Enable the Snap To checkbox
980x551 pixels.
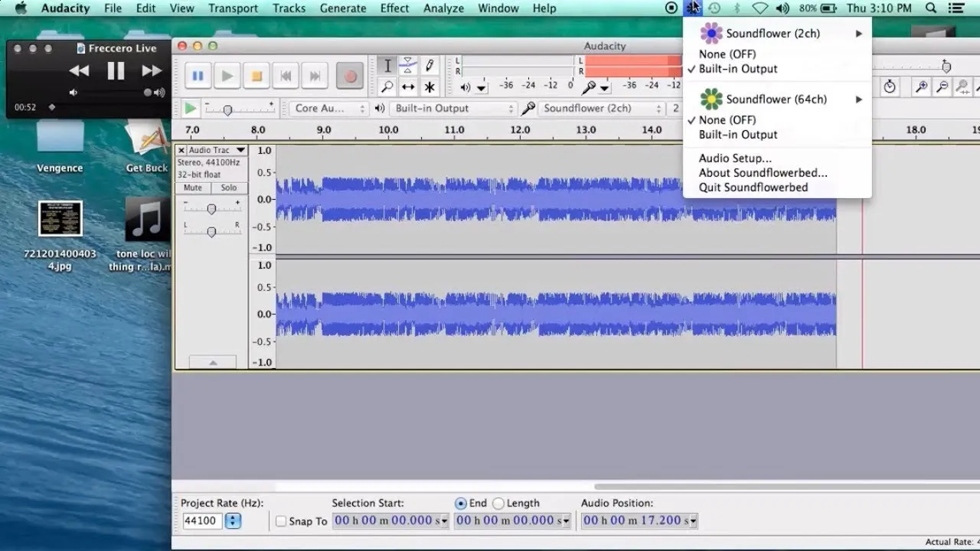[281, 521]
